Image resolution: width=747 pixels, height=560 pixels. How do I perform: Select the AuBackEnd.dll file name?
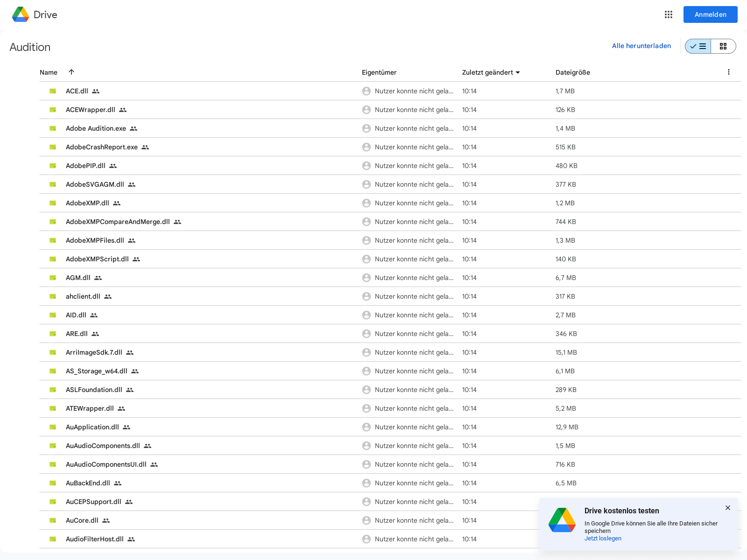click(x=88, y=483)
